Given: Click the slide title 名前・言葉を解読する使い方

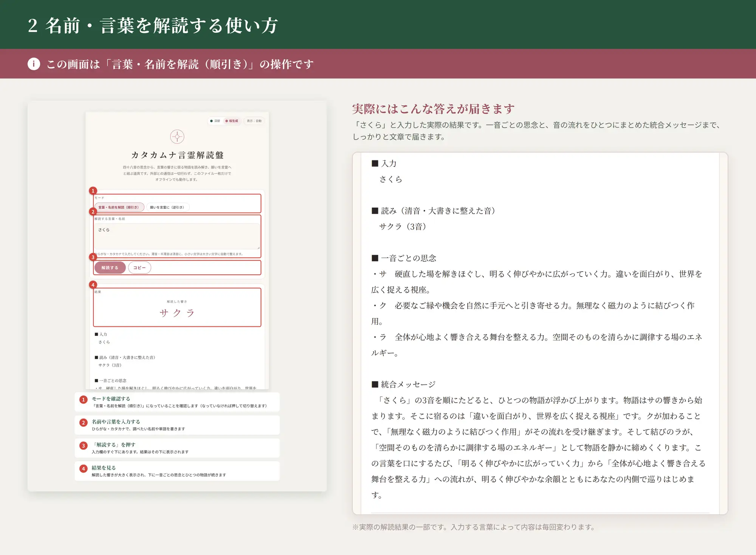Looking at the screenshot, I should pyautogui.click(x=162, y=26).
